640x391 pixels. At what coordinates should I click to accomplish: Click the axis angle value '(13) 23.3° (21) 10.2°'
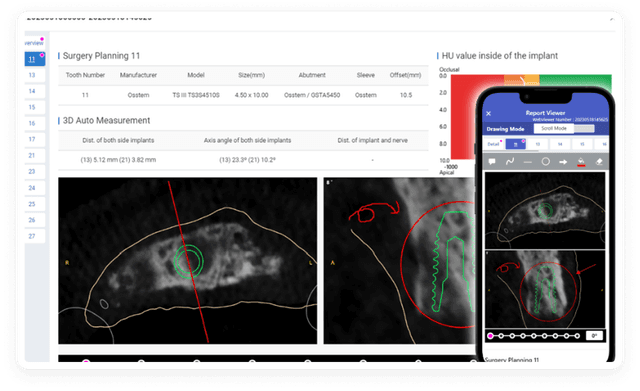coord(247,160)
